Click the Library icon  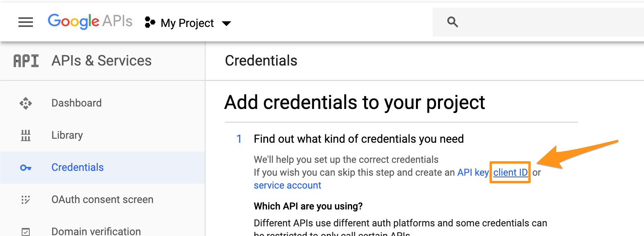[26, 135]
